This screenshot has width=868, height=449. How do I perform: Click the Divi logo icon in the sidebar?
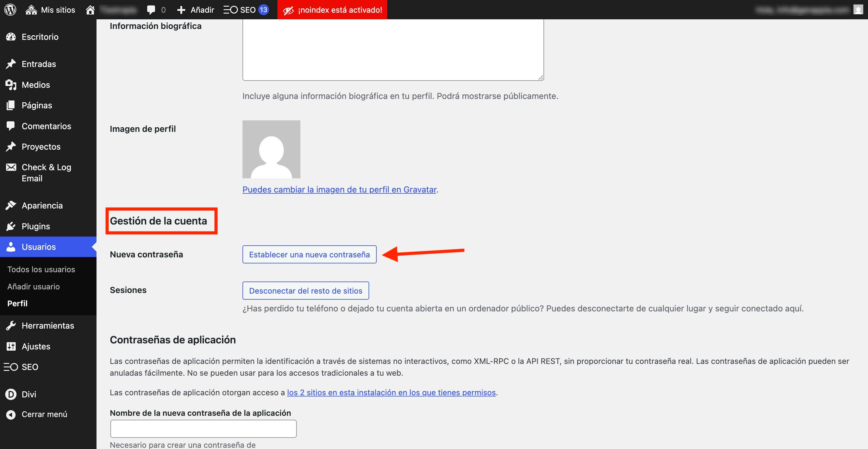point(11,394)
